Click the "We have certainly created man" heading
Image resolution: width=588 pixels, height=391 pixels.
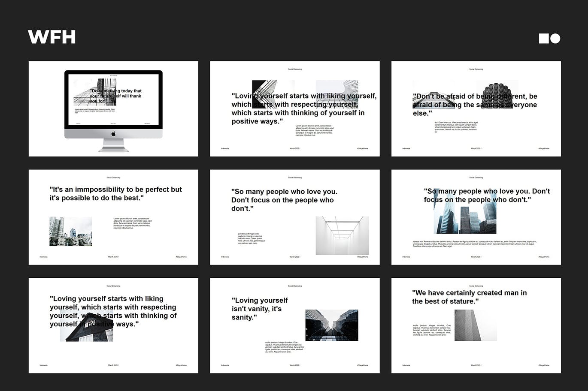(469, 297)
